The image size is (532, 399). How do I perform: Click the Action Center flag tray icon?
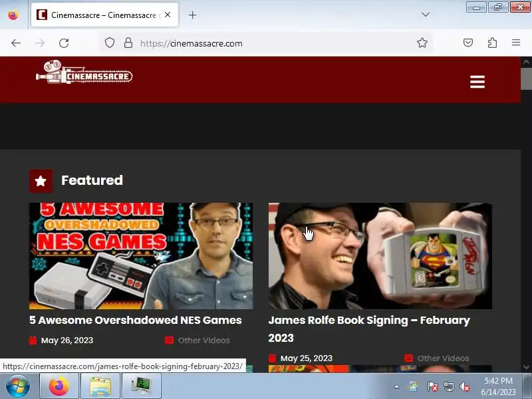point(432,386)
